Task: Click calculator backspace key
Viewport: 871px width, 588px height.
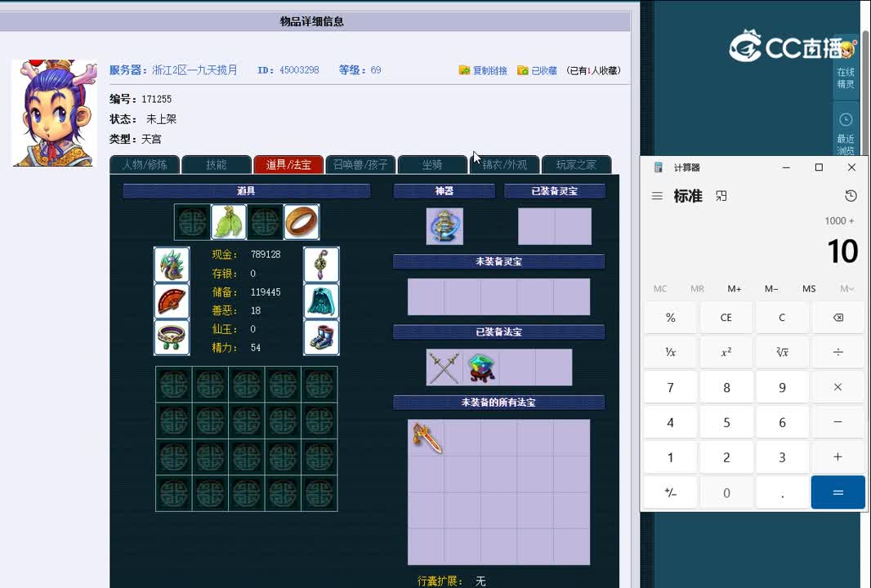Action: click(x=837, y=318)
